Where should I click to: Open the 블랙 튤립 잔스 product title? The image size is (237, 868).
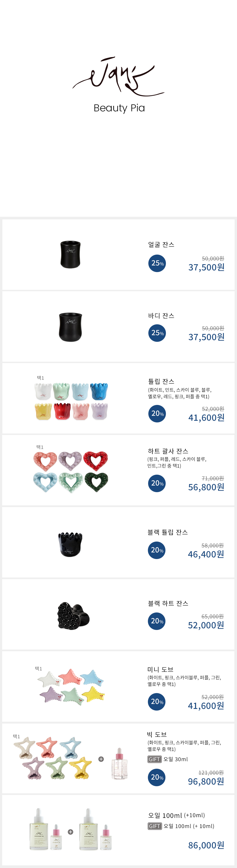coord(168,532)
